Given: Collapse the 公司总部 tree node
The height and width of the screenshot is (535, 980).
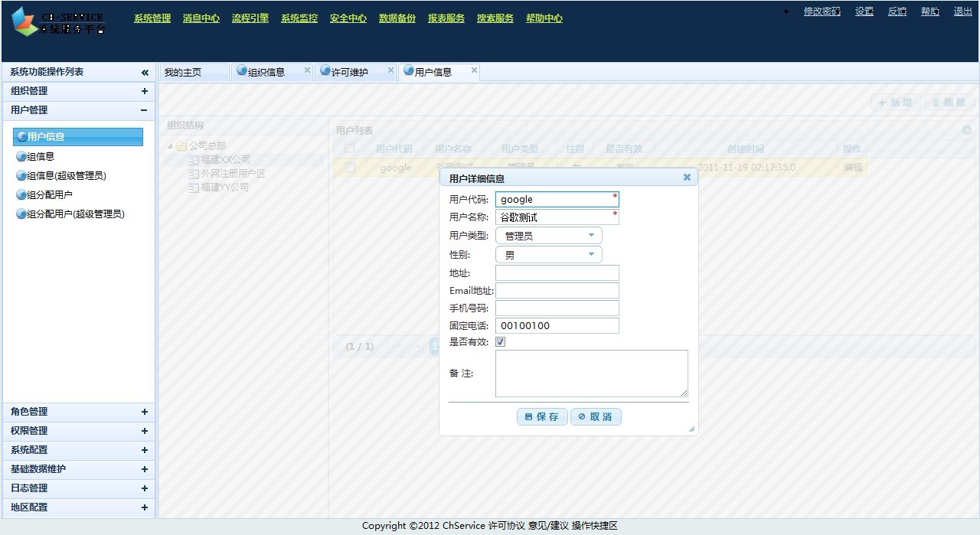Looking at the screenshot, I should click(170, 146).
